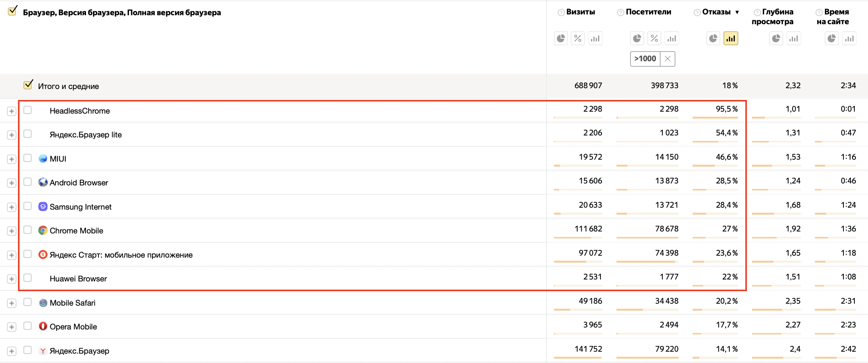The width and height of the screenshot is (868, 363).
Task: Sort by Глубина просмотра column header
Action: pyautogui.click(x=773, y=17)
